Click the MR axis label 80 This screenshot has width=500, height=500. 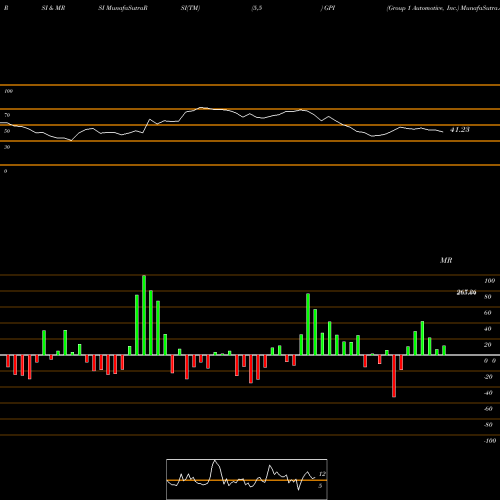488,297
